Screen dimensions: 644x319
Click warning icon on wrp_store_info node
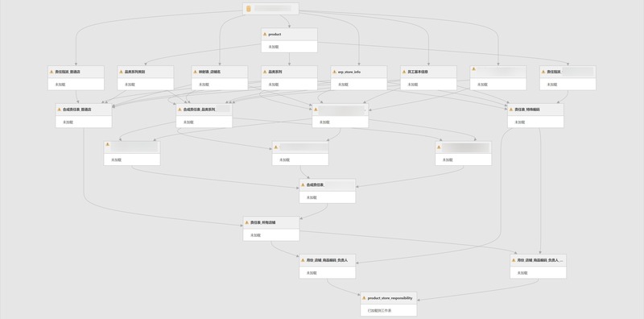click(x=334, y=72)
